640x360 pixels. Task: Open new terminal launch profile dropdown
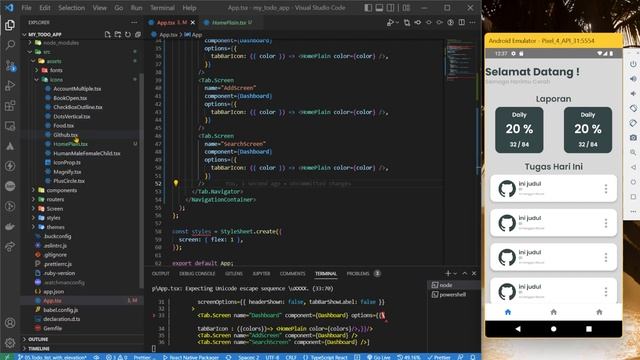click(x=455, y=273)
